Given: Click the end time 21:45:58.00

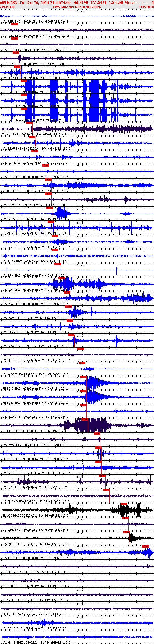Looking at the screenshot, I should [146, 7].
